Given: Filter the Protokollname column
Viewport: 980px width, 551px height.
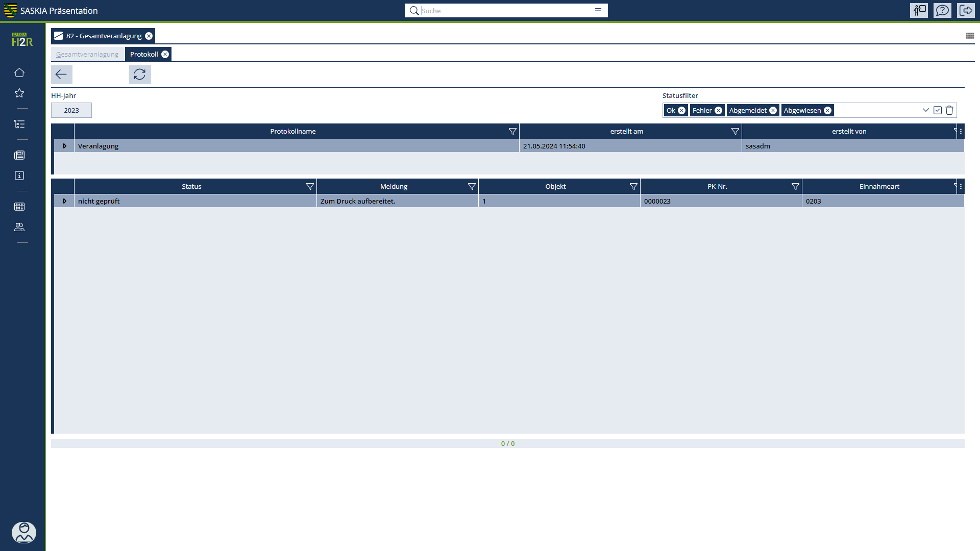Looking at the screenshot, I should click(x=512, y=132).
